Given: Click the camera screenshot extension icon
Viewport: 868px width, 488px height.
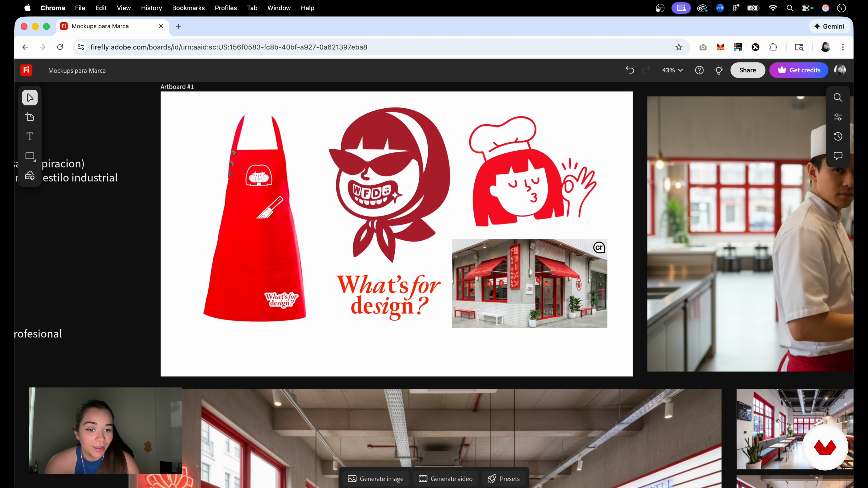Looking at the screenshot, I should [x=703, y=47].
